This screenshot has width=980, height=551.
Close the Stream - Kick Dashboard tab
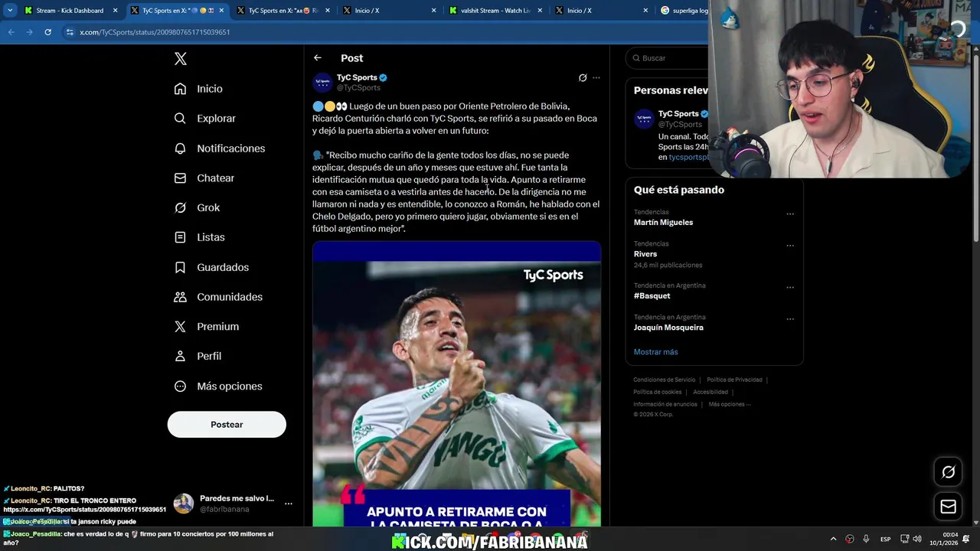115,11
